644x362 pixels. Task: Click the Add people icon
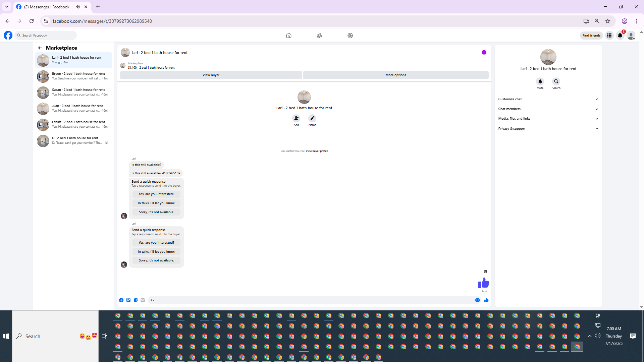296,118
